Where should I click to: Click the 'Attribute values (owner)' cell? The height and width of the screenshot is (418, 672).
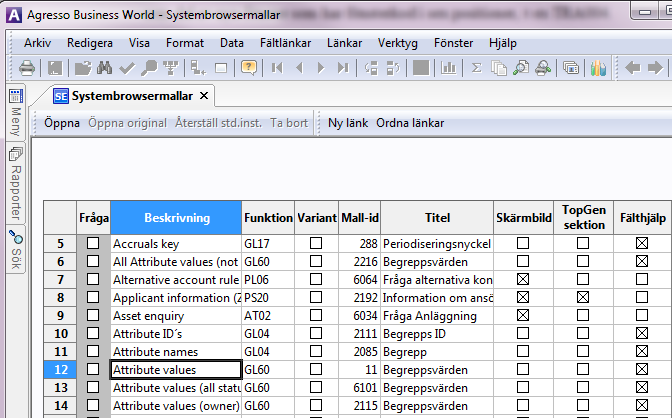(176, 406)
